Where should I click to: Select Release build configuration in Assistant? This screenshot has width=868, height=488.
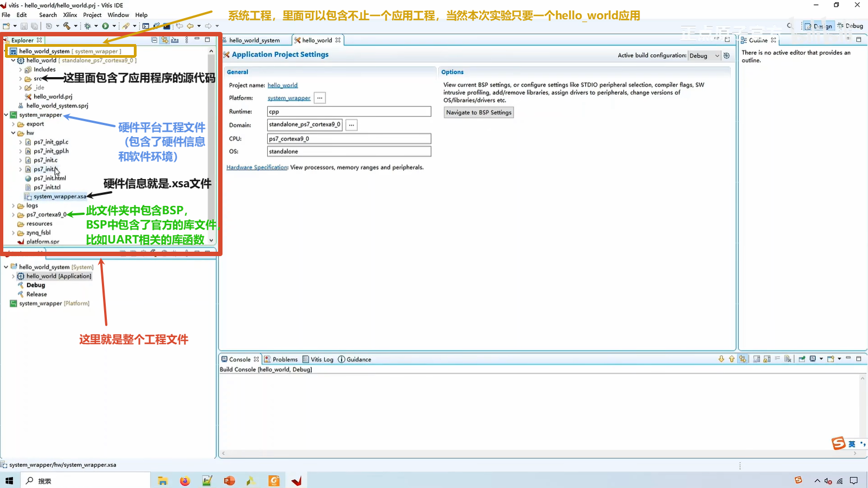pyautogui.click(x=36, y=294)
